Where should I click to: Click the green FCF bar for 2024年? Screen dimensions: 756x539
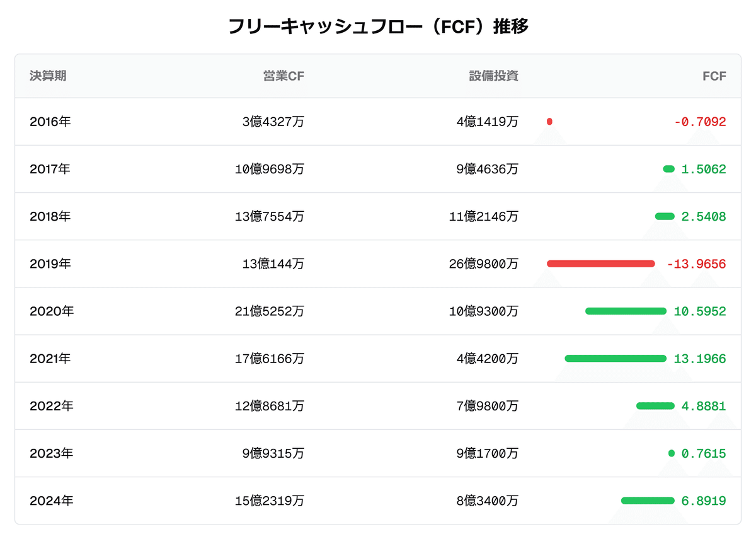pyautogui.click(x=647, y=501)
